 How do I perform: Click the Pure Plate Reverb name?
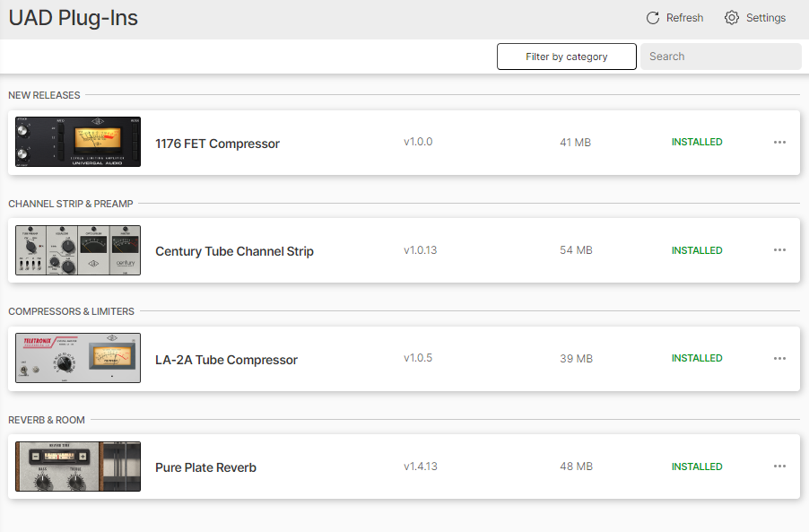point(205,467)
